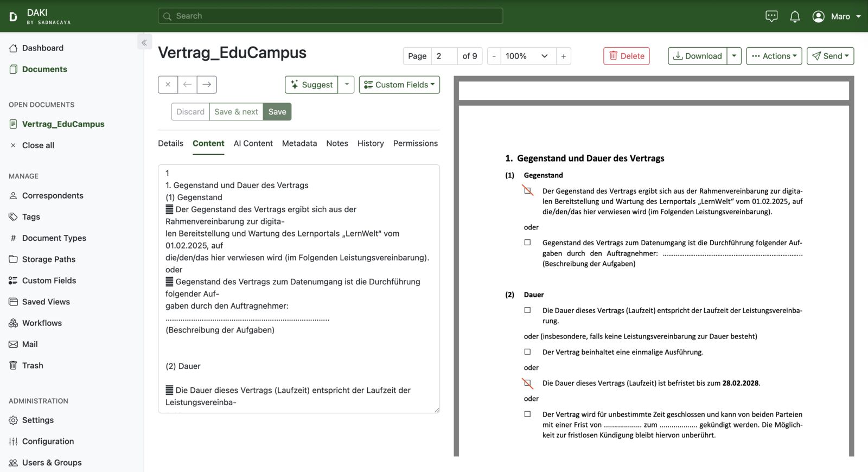Image resolution: width=868 pixels, height=472 pixels.
Task: Check the box for 'unbestimmte Zeit geschlossen'
Action: [x=527, y=414]
